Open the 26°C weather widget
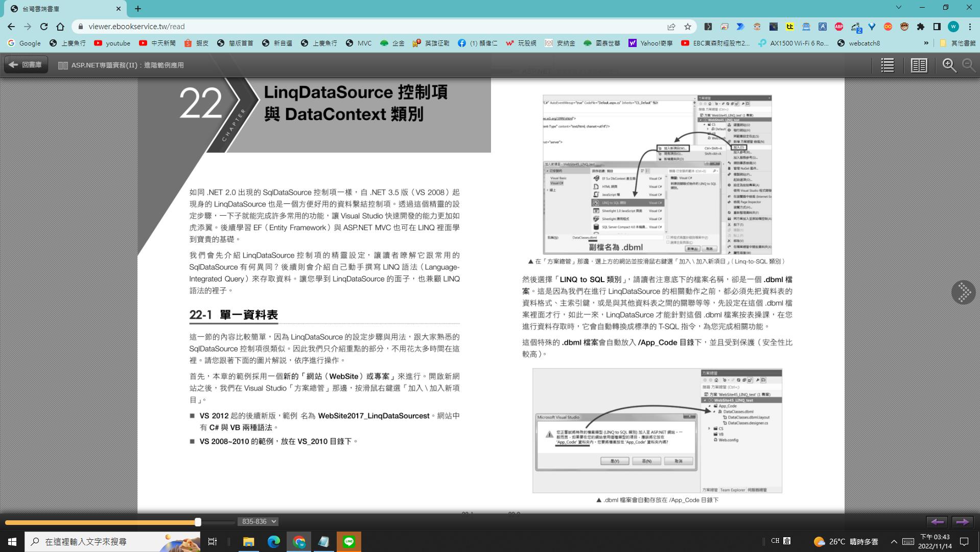This screenshot has width=980, height=552. (x=846, y=541)
